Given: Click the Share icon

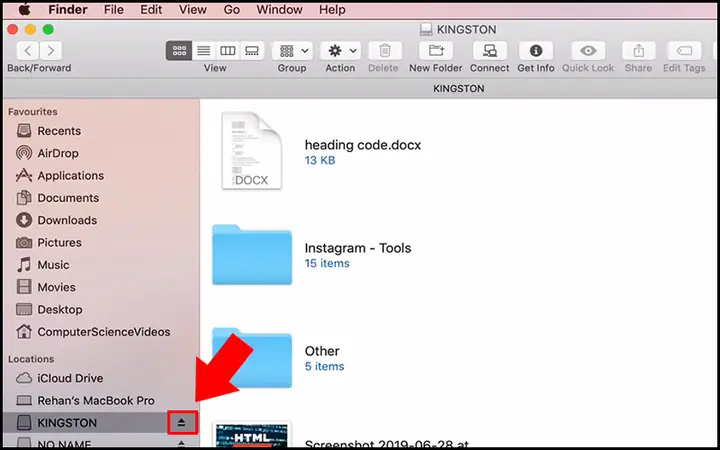Looking at the screenshot, I should click(639, 51).
